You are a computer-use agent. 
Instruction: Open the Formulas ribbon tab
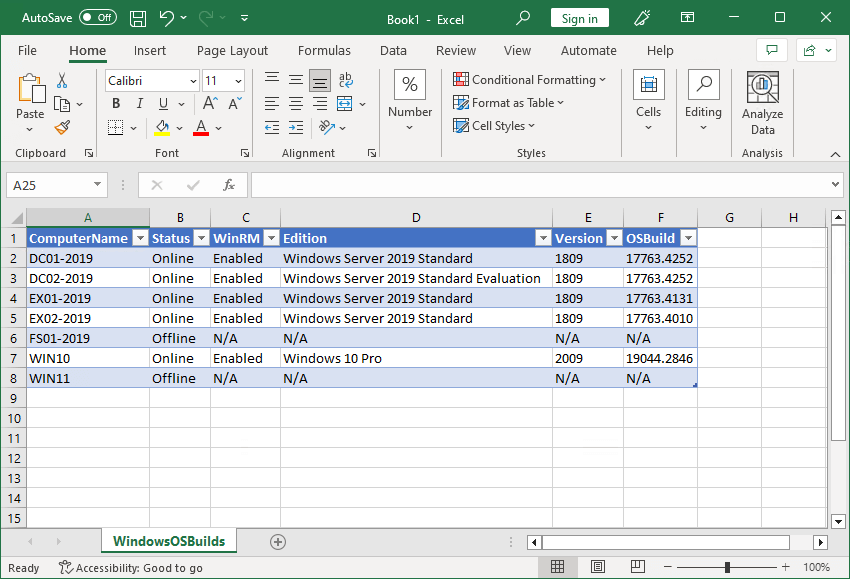(324, 50)
